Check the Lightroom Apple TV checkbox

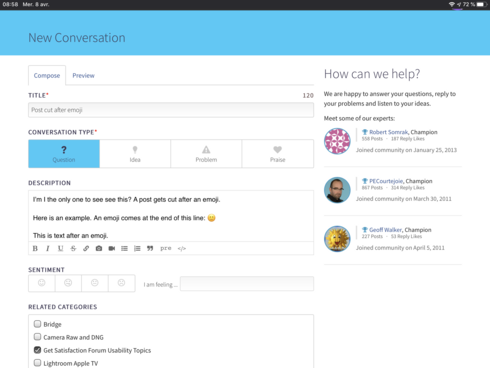click(37, 363)
